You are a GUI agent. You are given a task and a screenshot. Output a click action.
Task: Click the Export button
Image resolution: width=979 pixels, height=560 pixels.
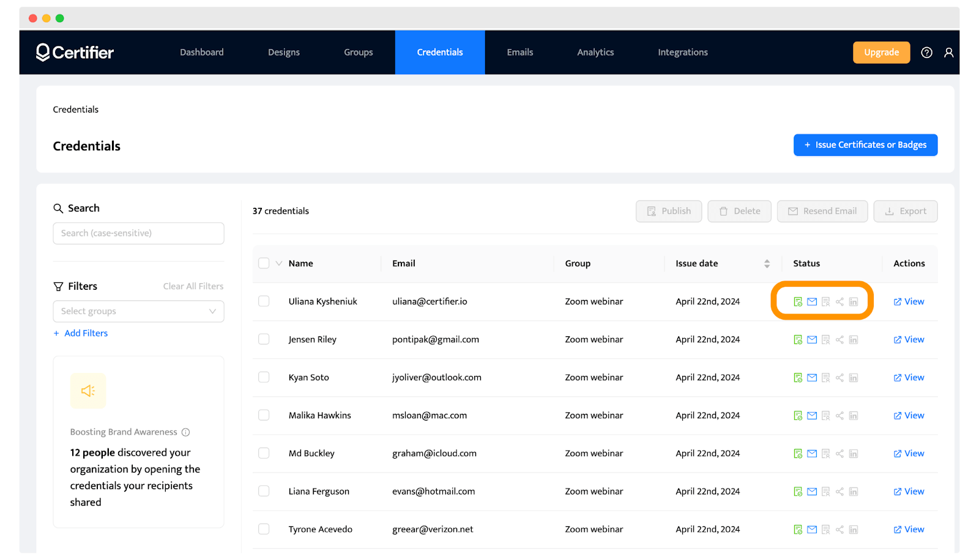coord(906,212)
